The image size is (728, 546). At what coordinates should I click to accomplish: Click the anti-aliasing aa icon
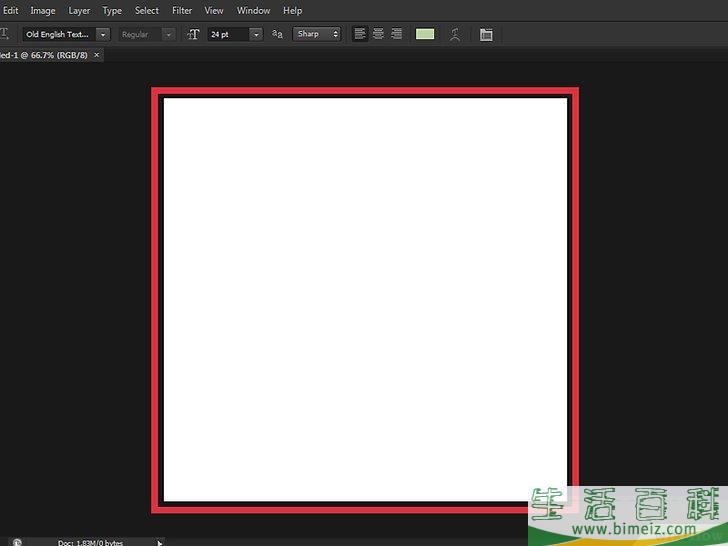coord(277,34)
